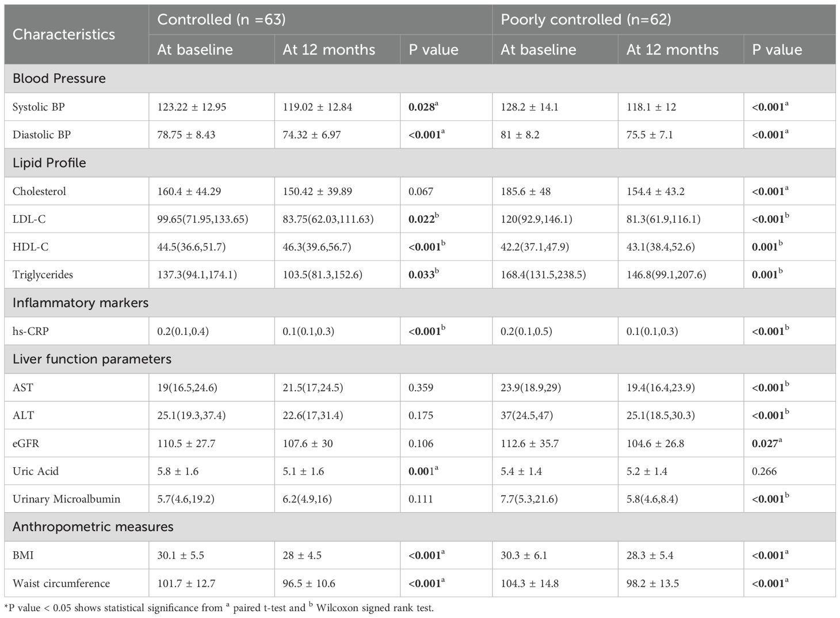Select the Anthropometric measures section heading
The height and width of the screenshot is (618, 840).
[93, 527]
